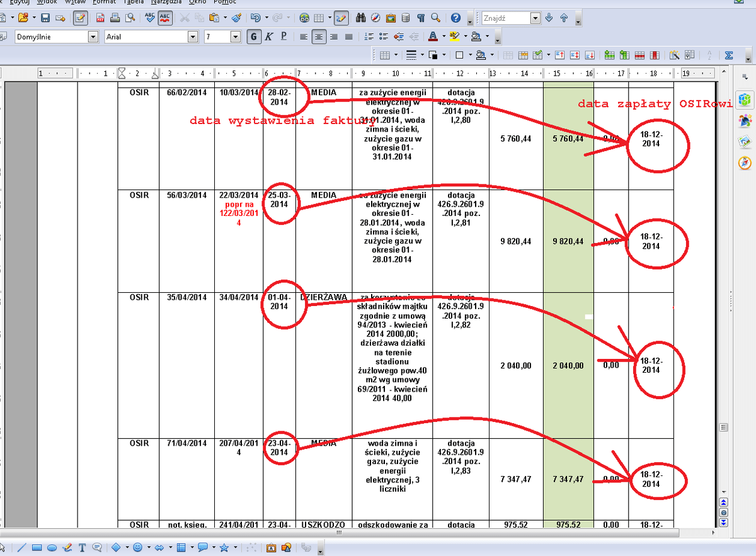Expand the highlighting color arrow
Viewport: 756px width, 556px height.
coord(464,37)
